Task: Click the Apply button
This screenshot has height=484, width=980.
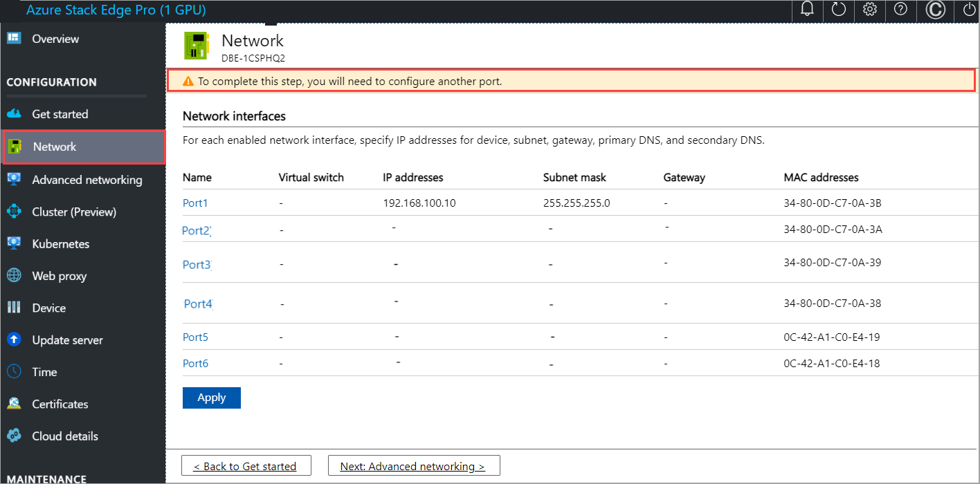Action: tap(211, 397)
